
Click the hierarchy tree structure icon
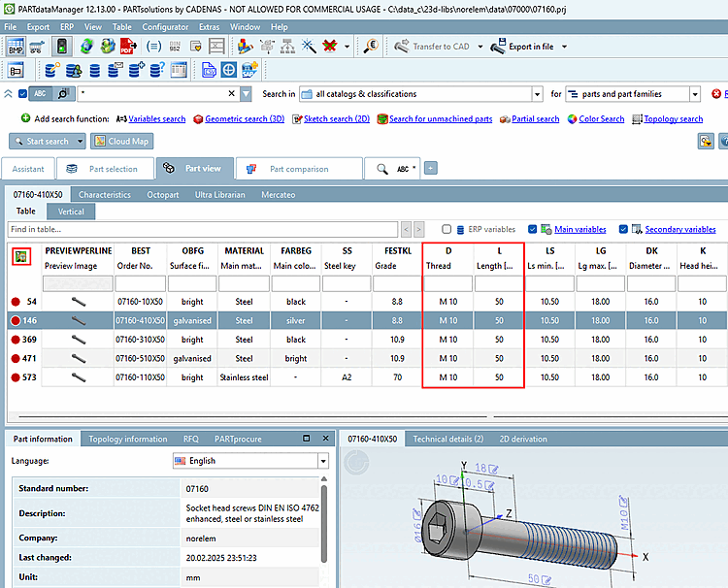(x=287, y=47)
